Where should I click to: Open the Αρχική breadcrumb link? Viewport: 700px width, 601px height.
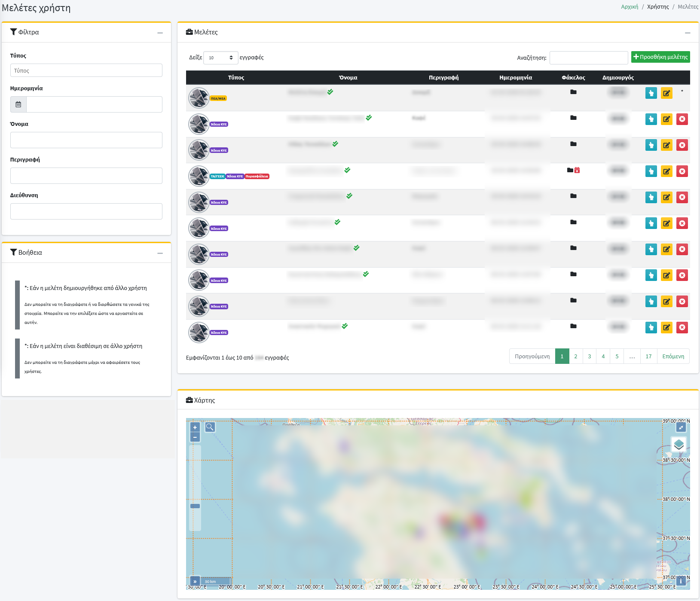[x=630, y=7]
